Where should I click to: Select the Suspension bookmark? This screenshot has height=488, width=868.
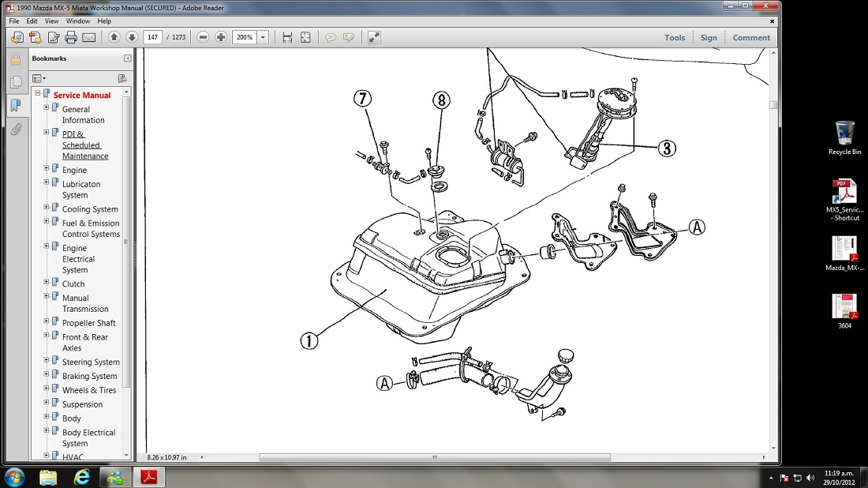[82, 404]
